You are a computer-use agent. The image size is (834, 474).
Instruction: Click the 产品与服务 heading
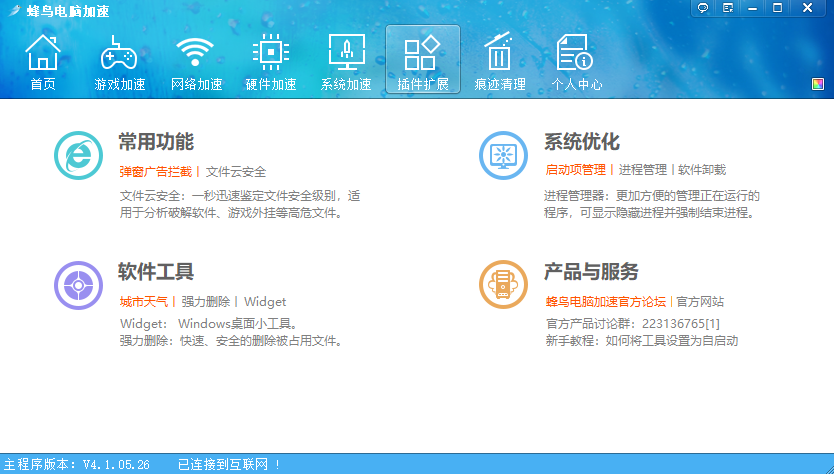click(x=591, y=271)
